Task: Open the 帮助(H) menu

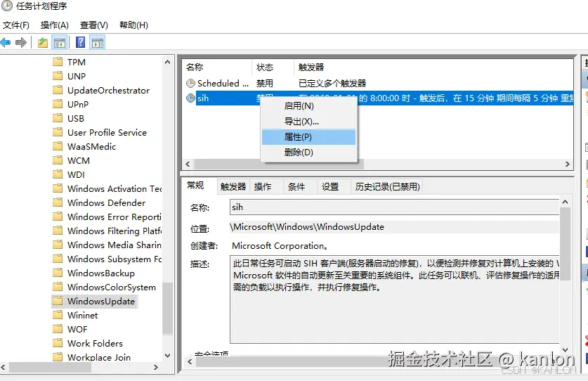Action: 133,25
